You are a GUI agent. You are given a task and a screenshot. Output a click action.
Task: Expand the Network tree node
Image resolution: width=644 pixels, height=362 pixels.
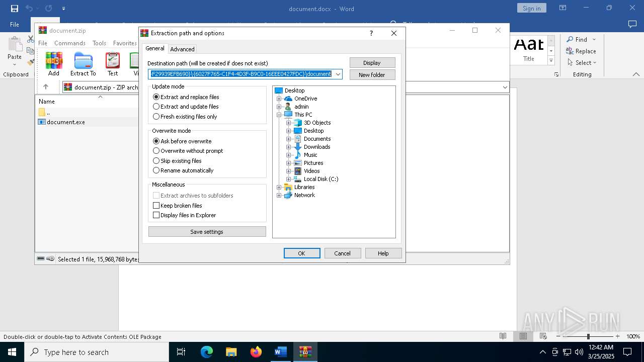point(279,195)
